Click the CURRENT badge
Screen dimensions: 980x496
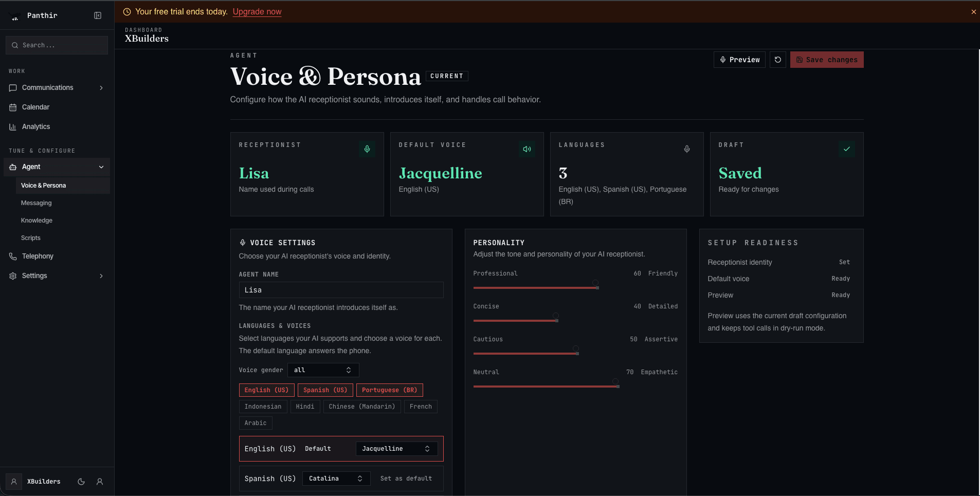coord(447,76)
